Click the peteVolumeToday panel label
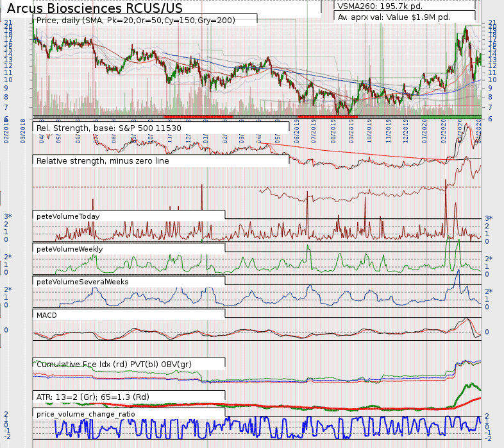Viewport: 504px width, 448px height. pos(68,216)
